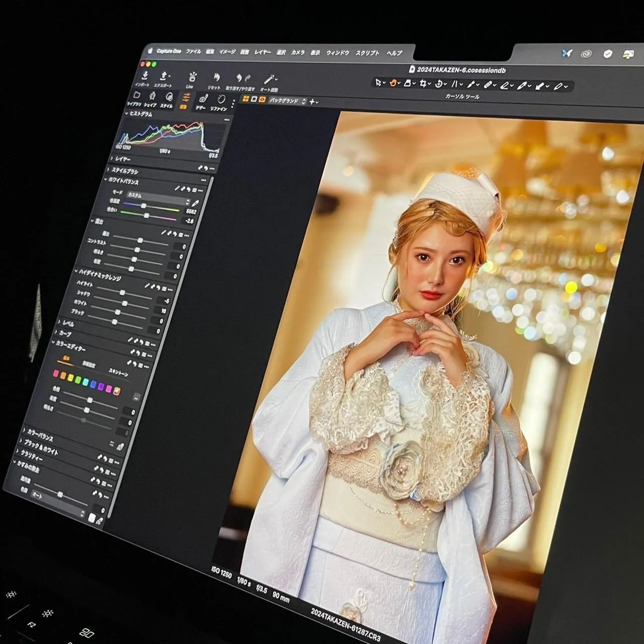Select the Keystone cursor tool
Viewport: 644px width, 644px height.
click(455, 85)
